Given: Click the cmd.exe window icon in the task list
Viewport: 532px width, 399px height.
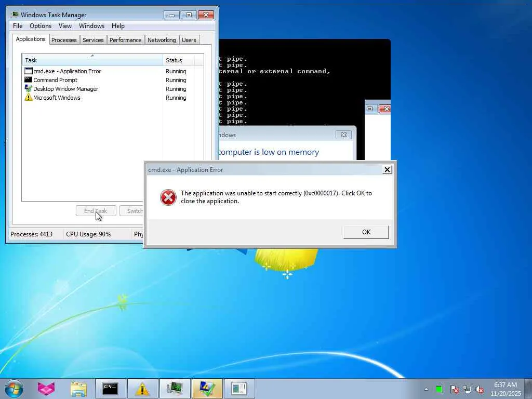Looking at the screenshot, I should (28, 71).
